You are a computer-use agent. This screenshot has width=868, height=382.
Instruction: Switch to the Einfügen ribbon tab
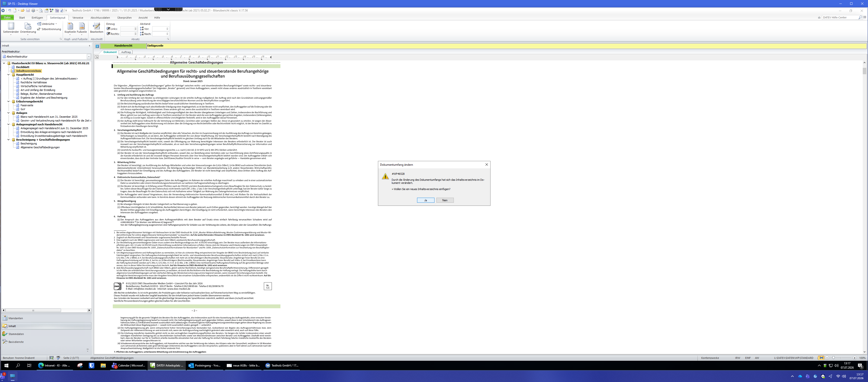click(37, 17)
